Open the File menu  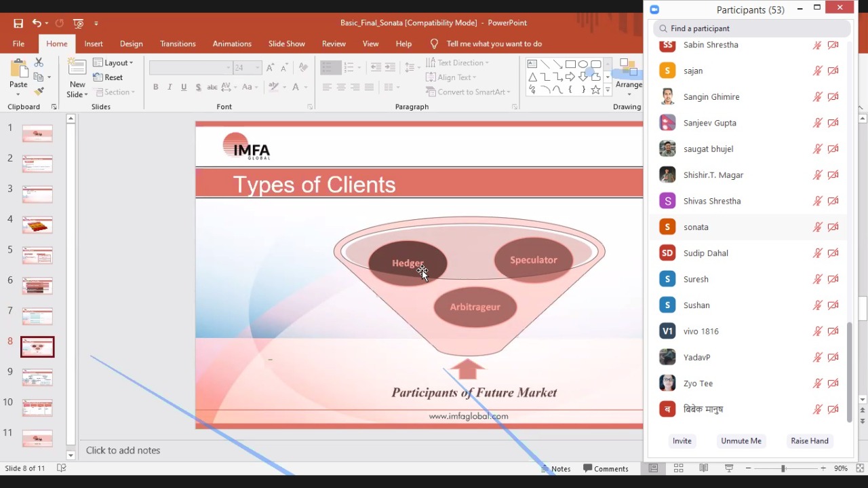(x=18, y=43)
